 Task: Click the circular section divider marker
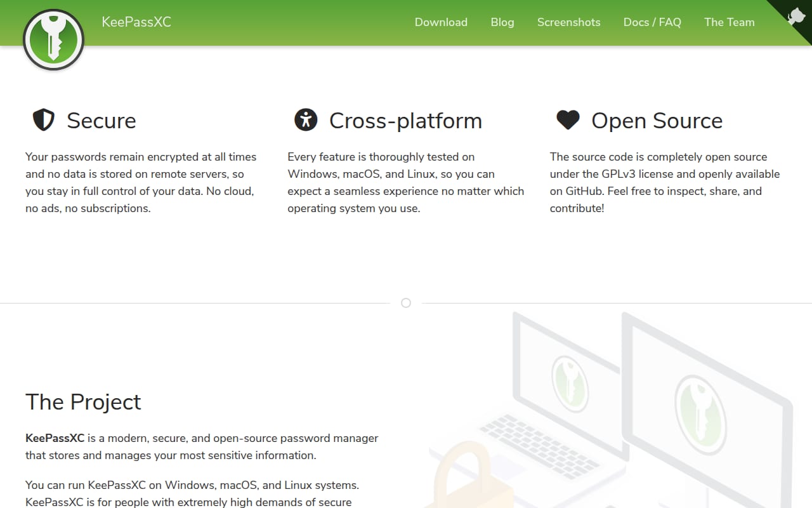pos(406,303)
